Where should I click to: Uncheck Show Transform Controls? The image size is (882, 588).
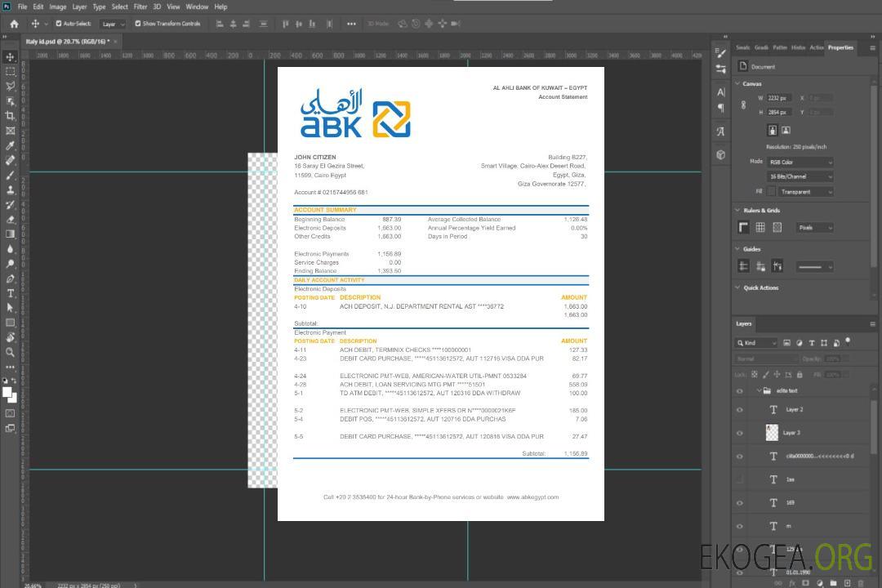click(x=138, y=24)
